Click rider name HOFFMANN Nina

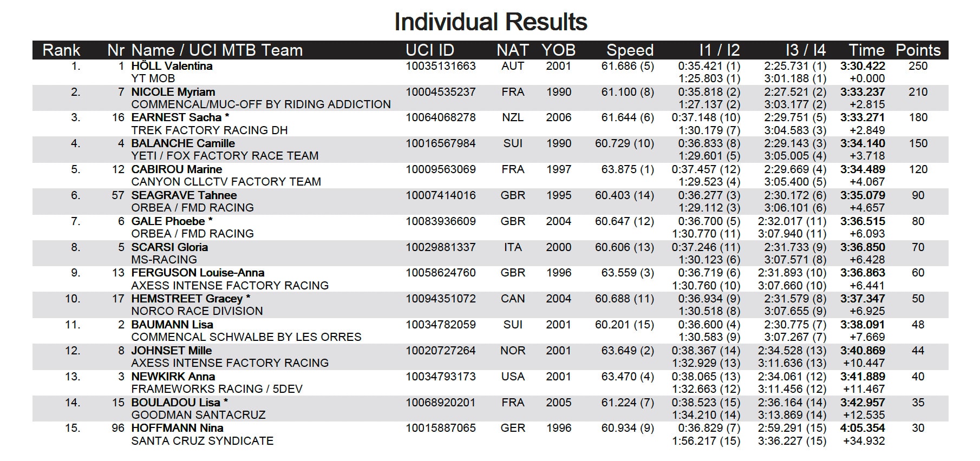177,428
